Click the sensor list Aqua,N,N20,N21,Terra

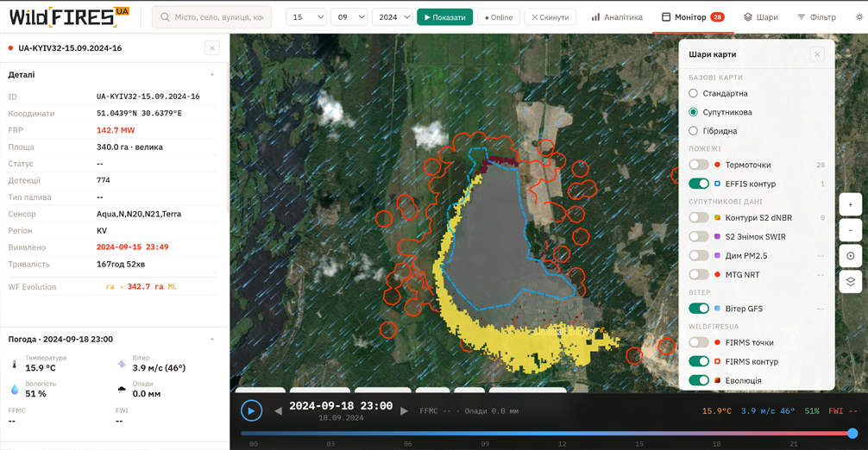(x=139, y=214)
